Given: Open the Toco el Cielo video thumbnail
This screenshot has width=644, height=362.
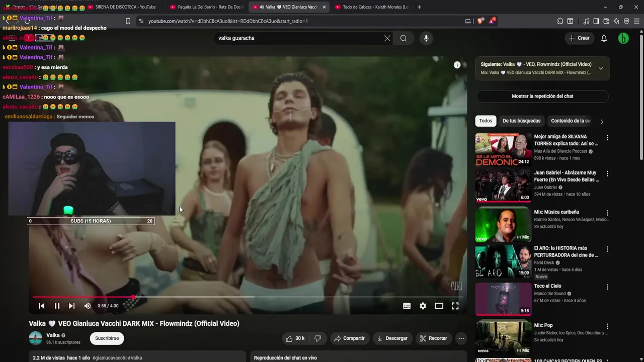Looking at the screenshot, I should tap(503, 299).
